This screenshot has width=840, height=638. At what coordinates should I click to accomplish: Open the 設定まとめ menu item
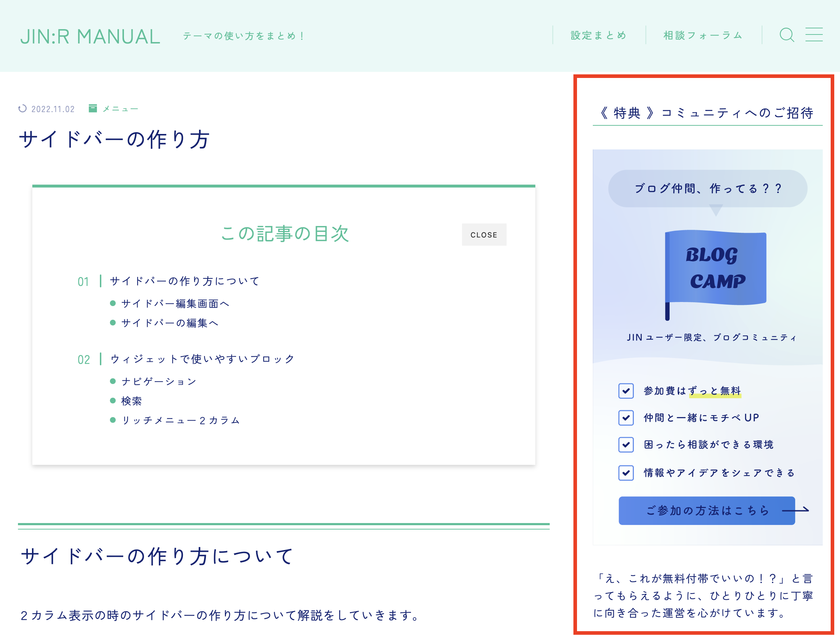tap(598, 34)
